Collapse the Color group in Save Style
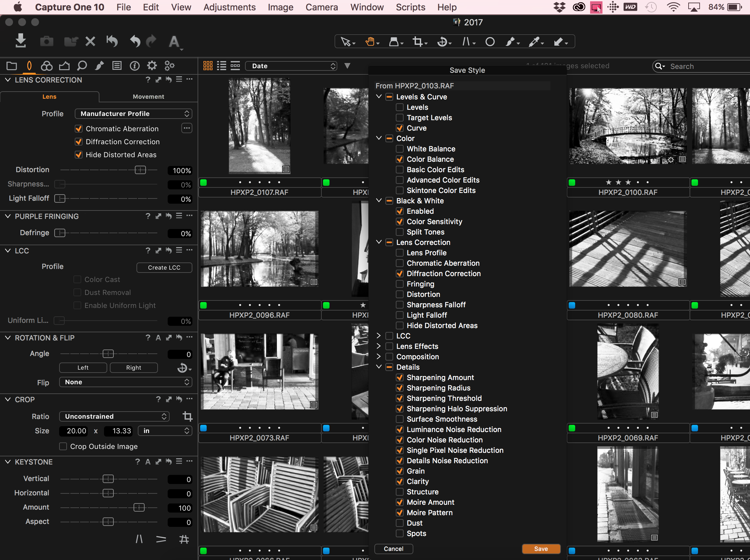Screen dimensions: 750x560 point(379,138)
